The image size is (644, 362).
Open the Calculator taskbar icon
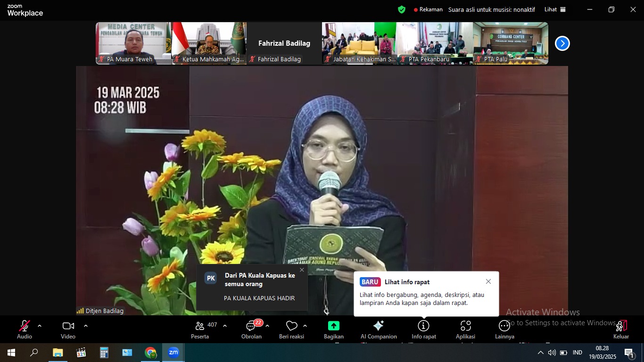[104, 353]
